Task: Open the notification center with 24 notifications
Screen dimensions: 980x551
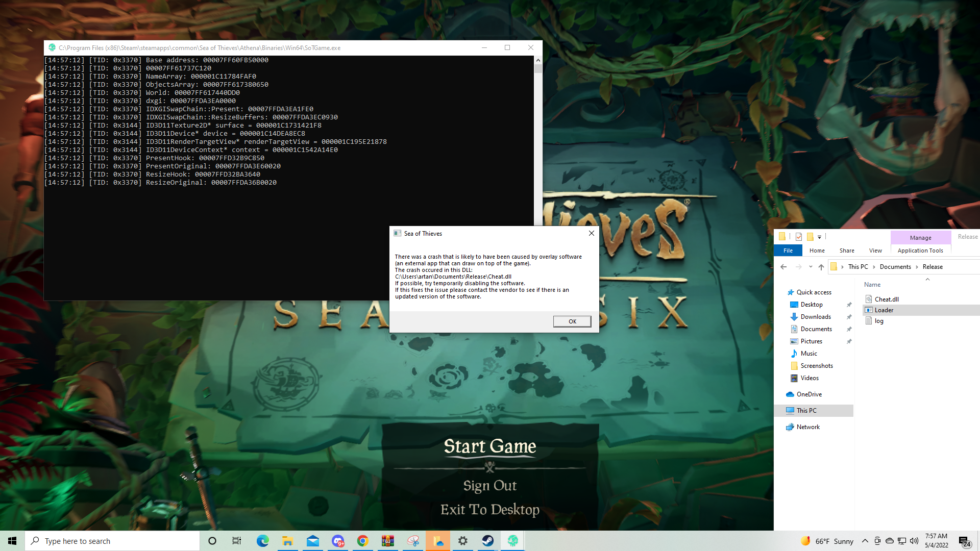Action: (964, 541)
